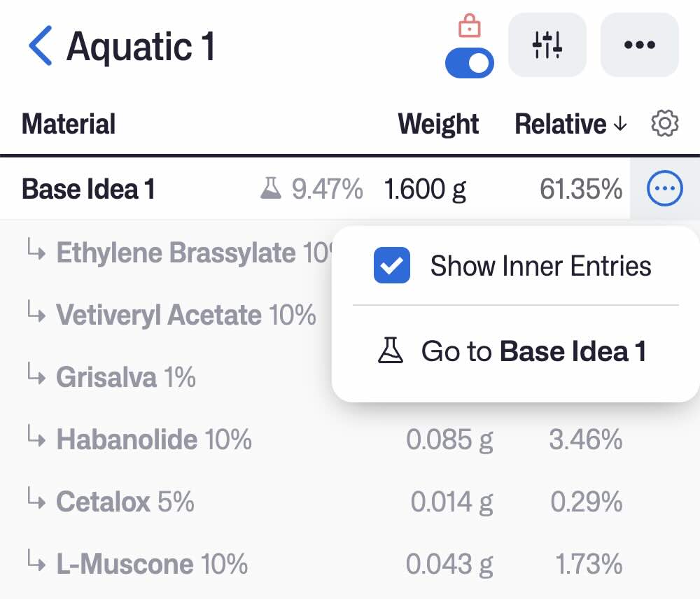Open the top-right ellipsis menu
700x599 pixels.
[x=639, y=45]
